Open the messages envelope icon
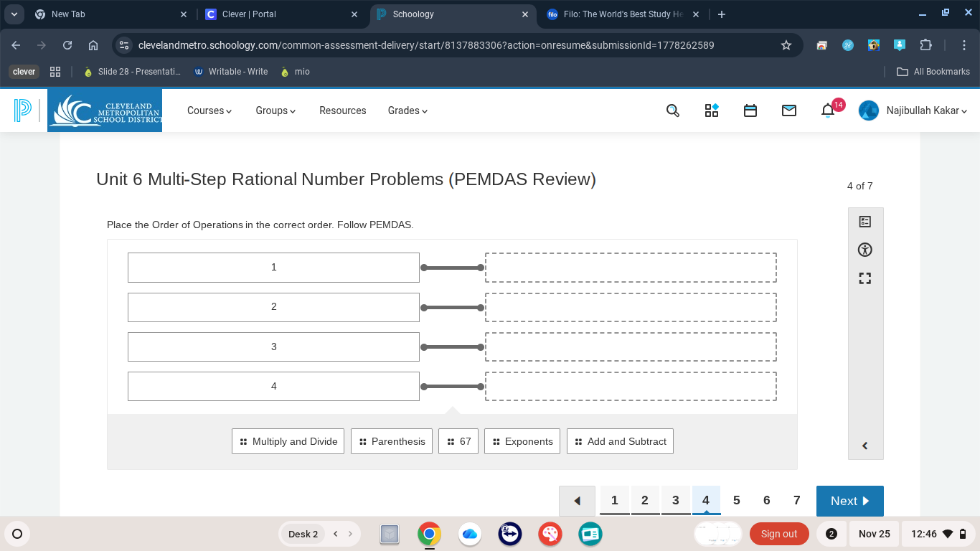This screenshot has width=980, height=551. click(x=788, y=110)
